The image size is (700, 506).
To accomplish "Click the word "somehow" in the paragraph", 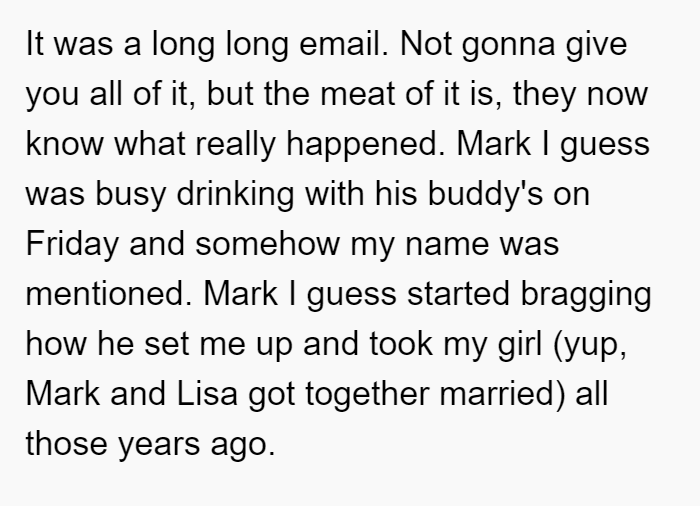I will pos(267,244).
